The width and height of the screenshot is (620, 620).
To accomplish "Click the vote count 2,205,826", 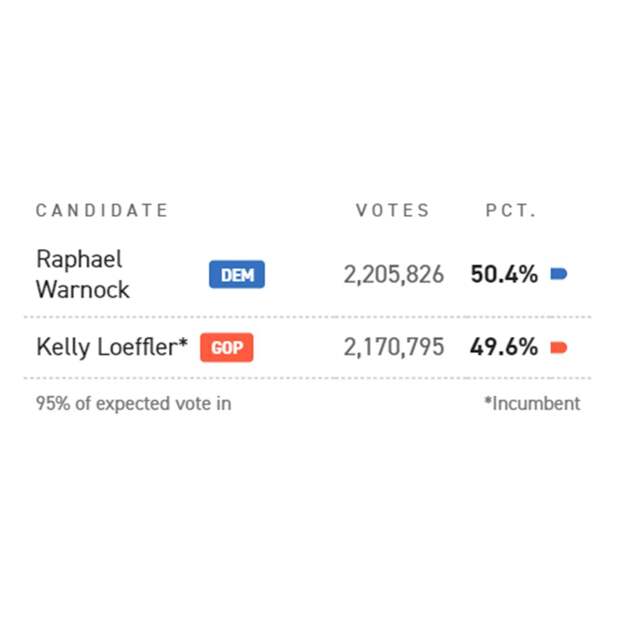I will (x=394, y=274).
